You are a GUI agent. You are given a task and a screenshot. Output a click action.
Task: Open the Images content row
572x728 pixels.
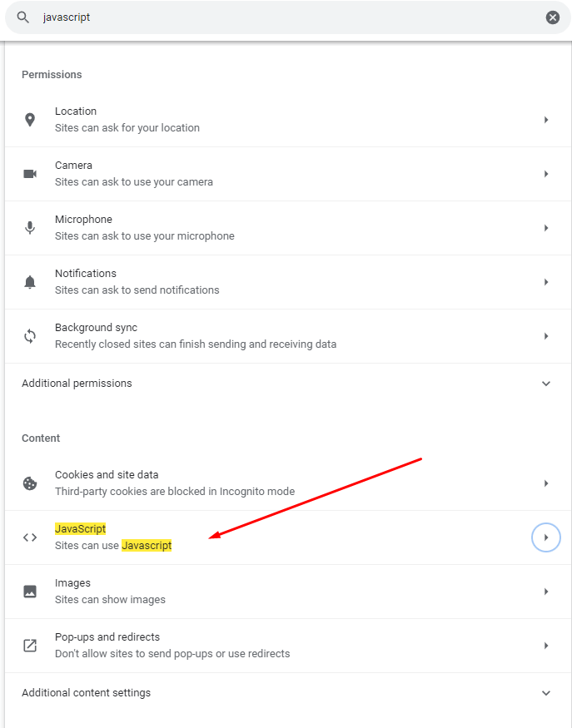283,592
